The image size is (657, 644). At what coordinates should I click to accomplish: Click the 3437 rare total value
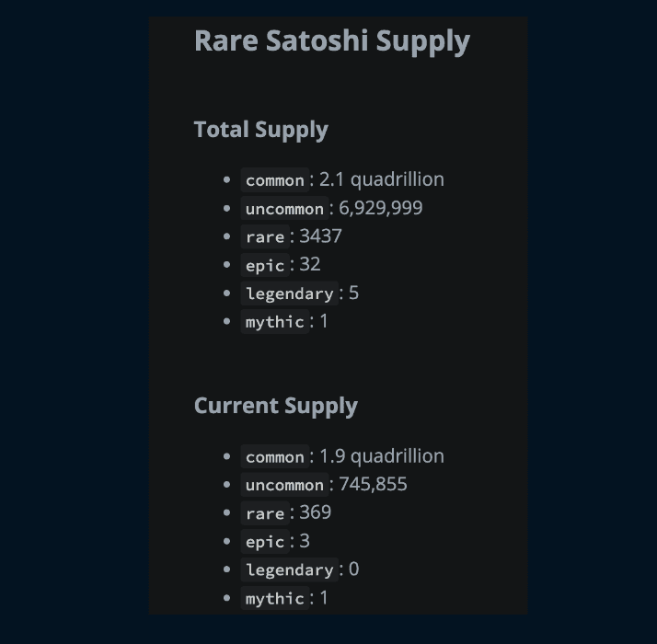pyautogui.click(x=320, y=236)
